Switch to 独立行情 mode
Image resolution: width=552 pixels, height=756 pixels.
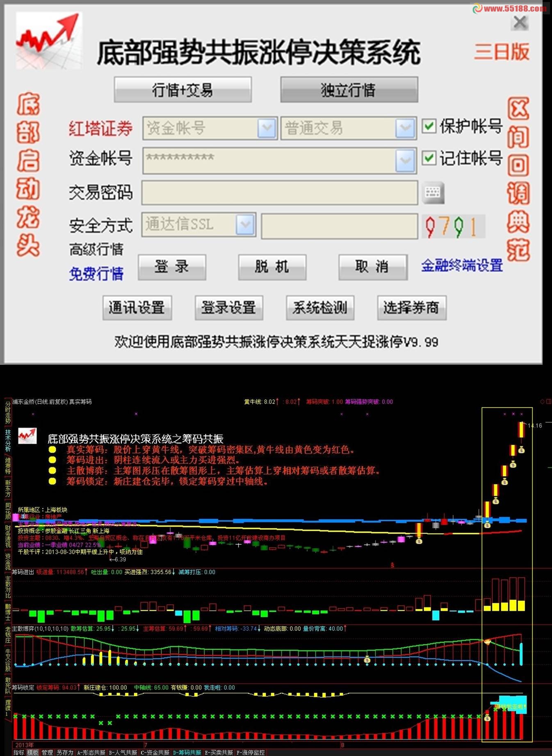pos(349,89)
